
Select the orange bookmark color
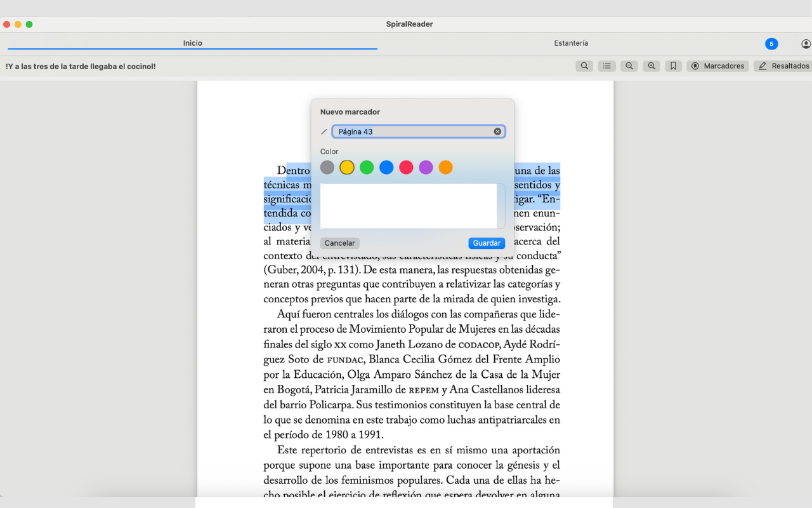(x=445, y=167)
